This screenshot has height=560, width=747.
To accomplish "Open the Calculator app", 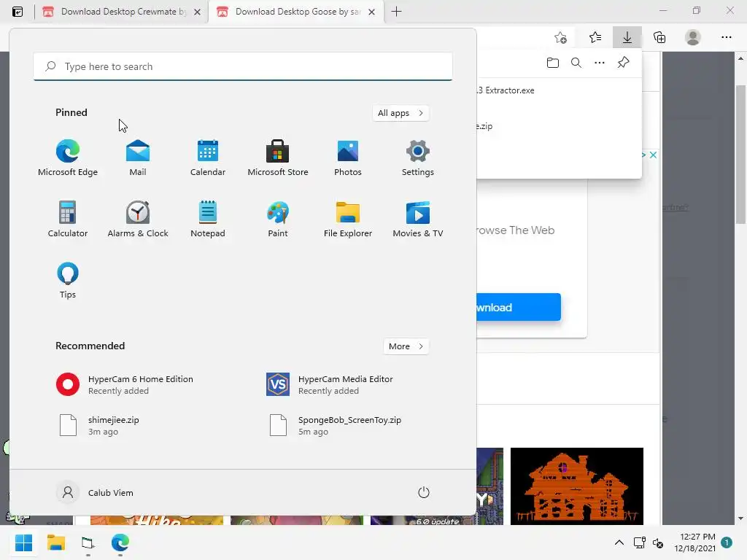I will pos(68,219).
